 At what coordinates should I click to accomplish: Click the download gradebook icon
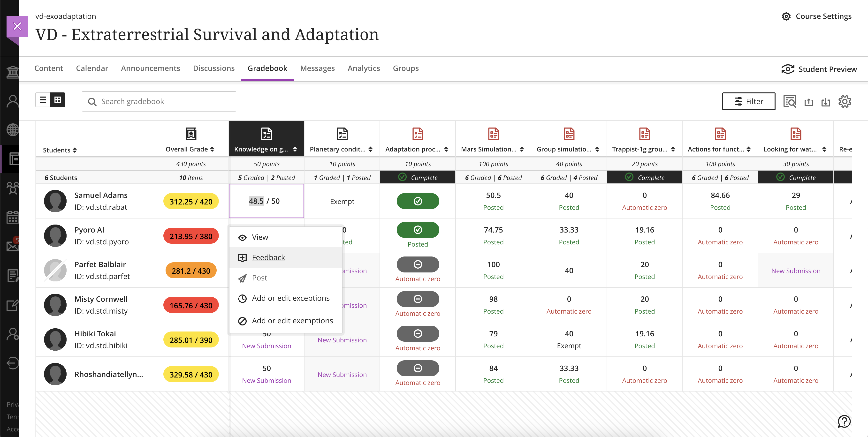[826, 102]
